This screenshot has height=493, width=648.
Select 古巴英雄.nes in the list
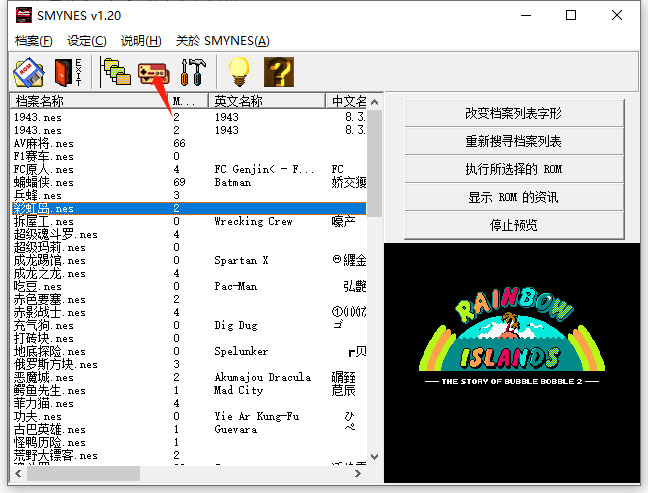(50, 430)
